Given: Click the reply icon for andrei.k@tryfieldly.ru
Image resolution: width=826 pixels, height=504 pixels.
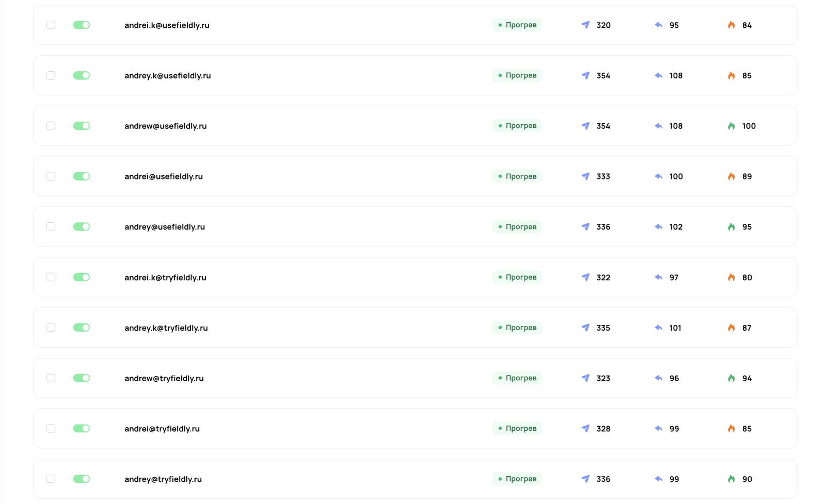Looking at the screenshot, I should click(x=659, y=277).
